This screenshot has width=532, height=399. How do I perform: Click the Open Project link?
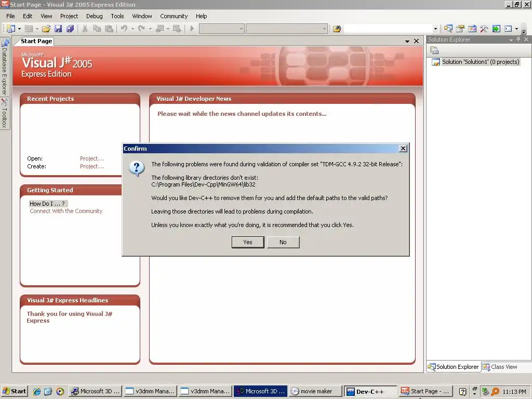(x=91, y=158)
